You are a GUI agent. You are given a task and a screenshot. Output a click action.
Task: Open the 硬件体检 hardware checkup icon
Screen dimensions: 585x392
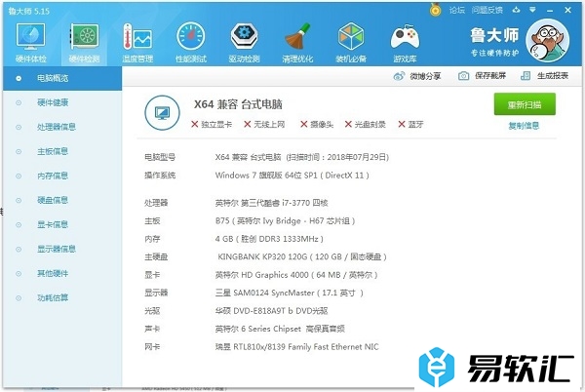30,38
